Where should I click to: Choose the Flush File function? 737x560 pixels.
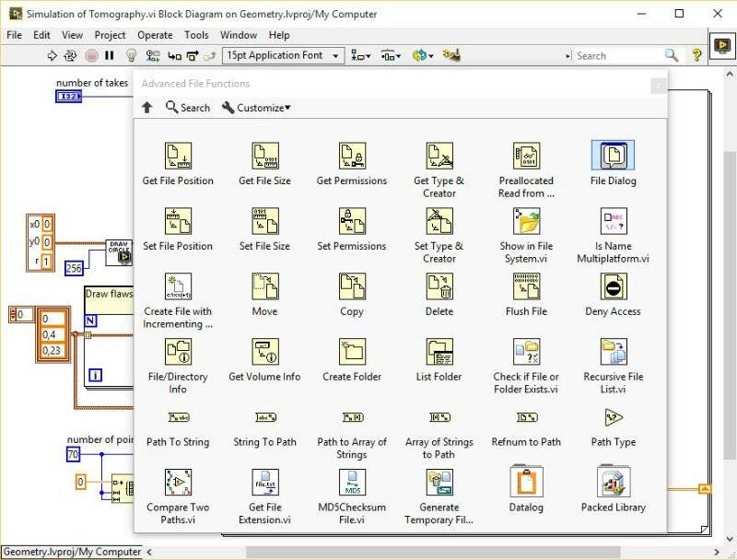pos(526,286)
